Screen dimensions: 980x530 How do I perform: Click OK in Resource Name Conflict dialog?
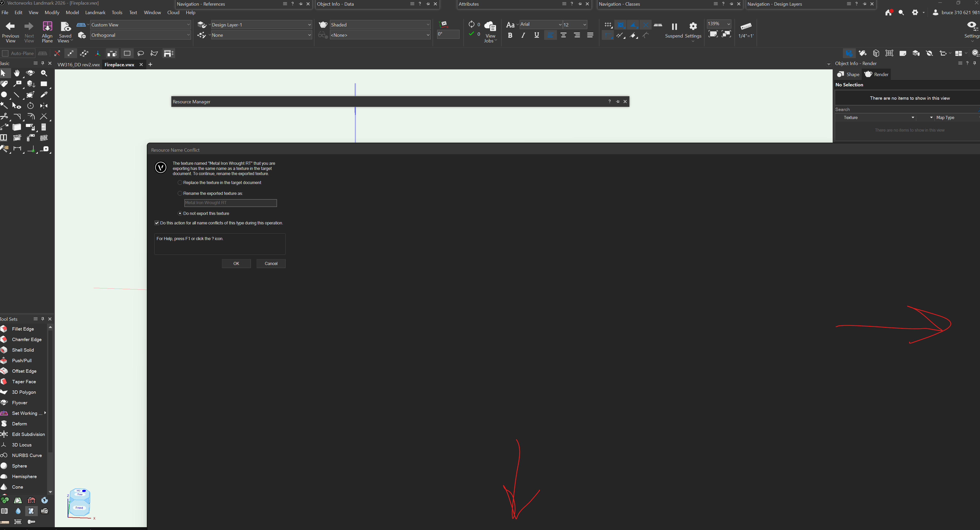tap(236, 263)
